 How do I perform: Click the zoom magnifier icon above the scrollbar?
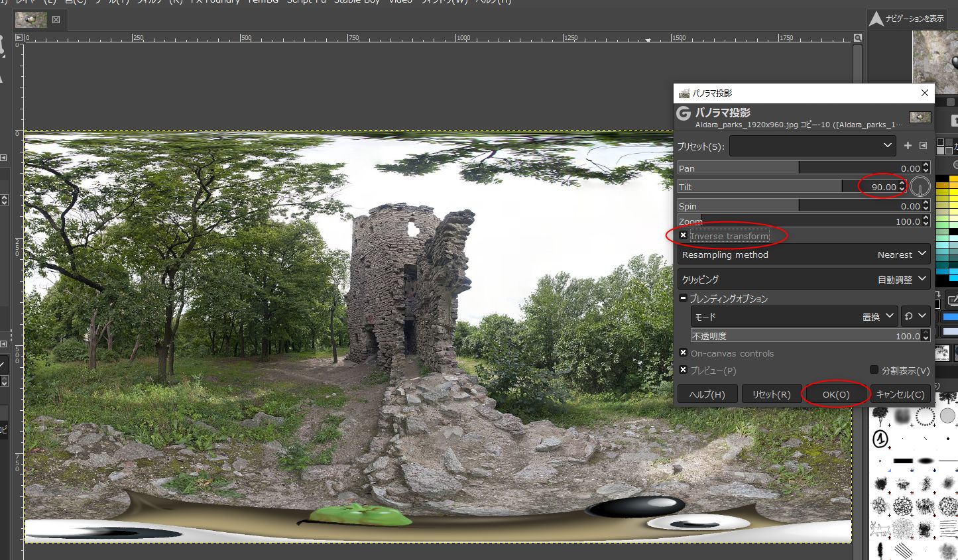[x=857, y=38]
